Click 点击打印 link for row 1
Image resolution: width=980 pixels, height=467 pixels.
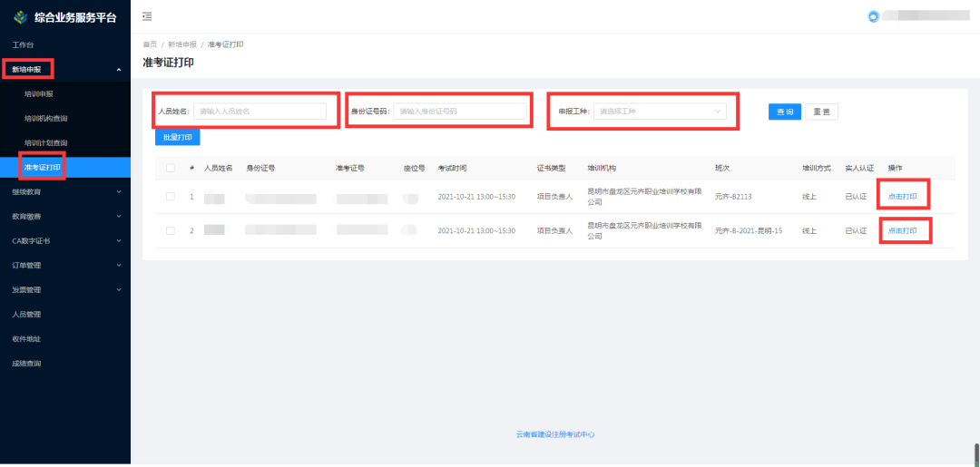(902, 197)
